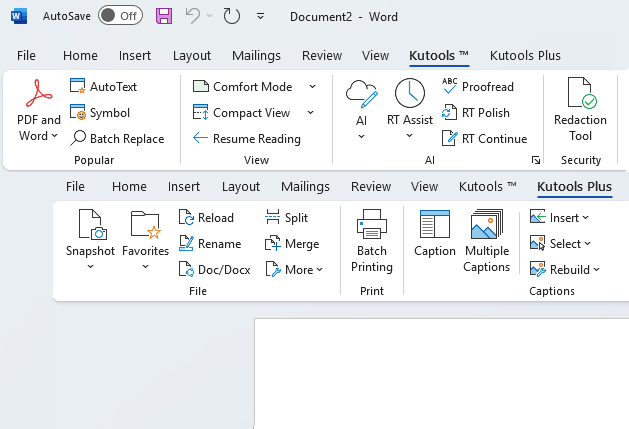629x429 pixels.
Task: Click Doc/Docx converter button
Action: tap(215, 270)
